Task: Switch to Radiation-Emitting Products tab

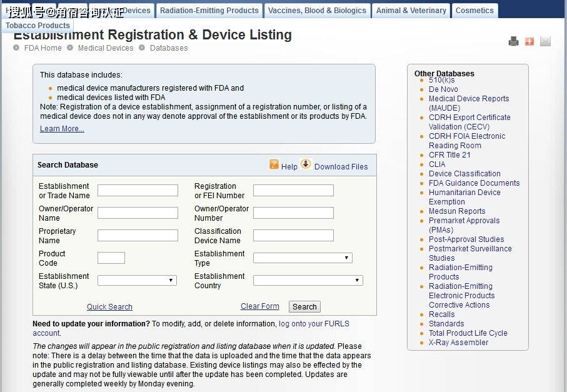Action: (209, 11)
